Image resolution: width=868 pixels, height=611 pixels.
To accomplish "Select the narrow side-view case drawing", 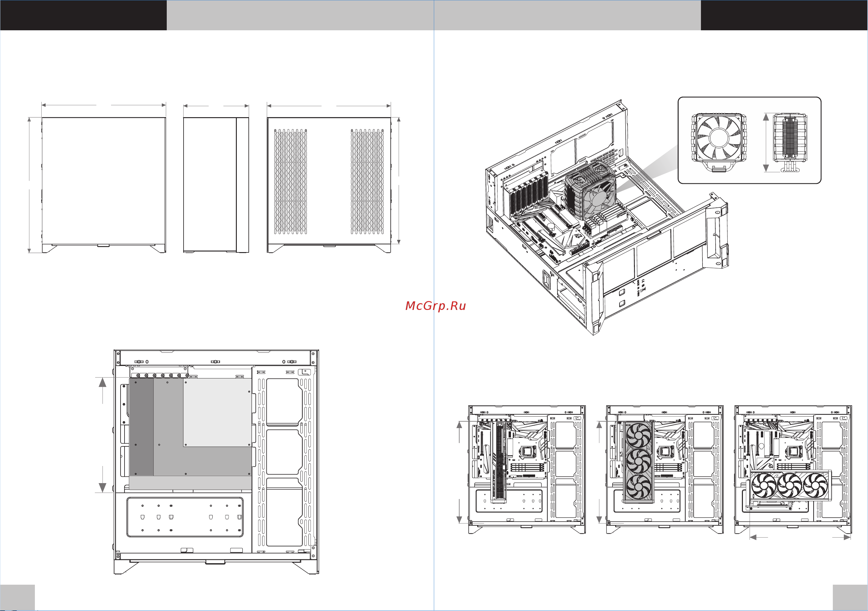I will click(x=216, y=185).
